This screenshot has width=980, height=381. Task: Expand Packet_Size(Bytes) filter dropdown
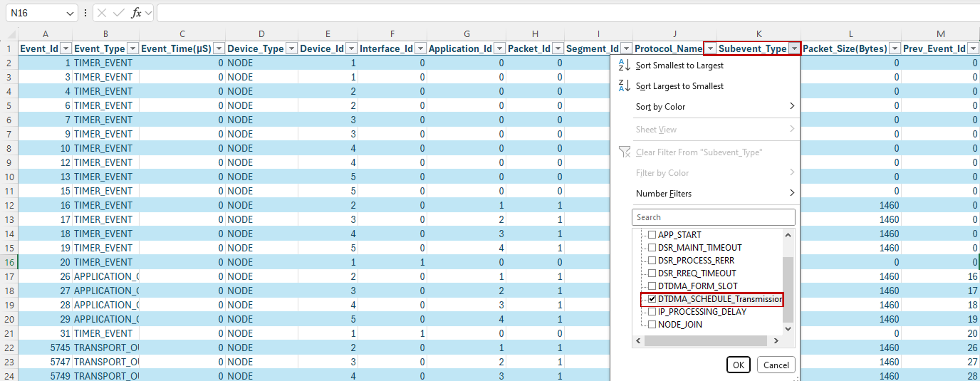tap(895, 49)
